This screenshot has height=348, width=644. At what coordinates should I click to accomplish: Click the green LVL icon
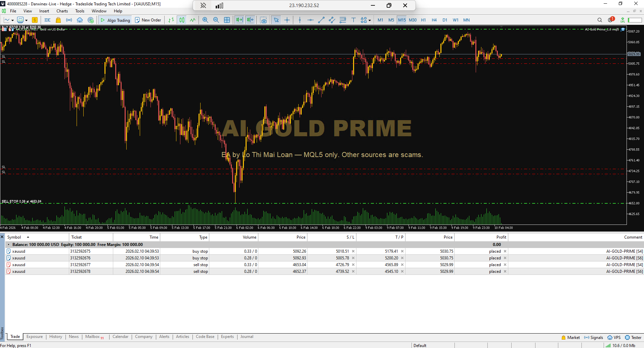622,20
